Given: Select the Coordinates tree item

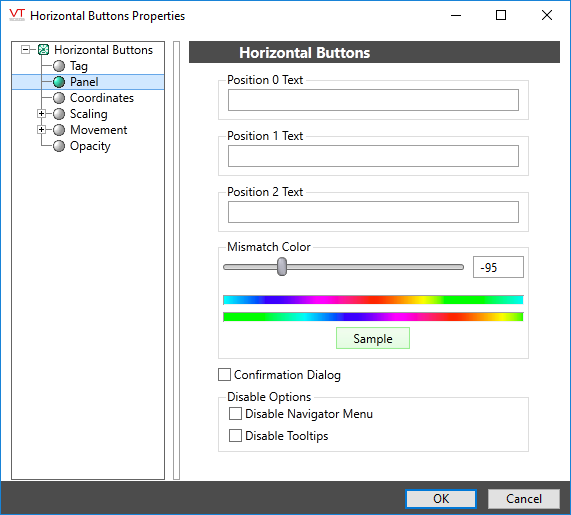Looking at the screenshot, I should tap(102, 98).
